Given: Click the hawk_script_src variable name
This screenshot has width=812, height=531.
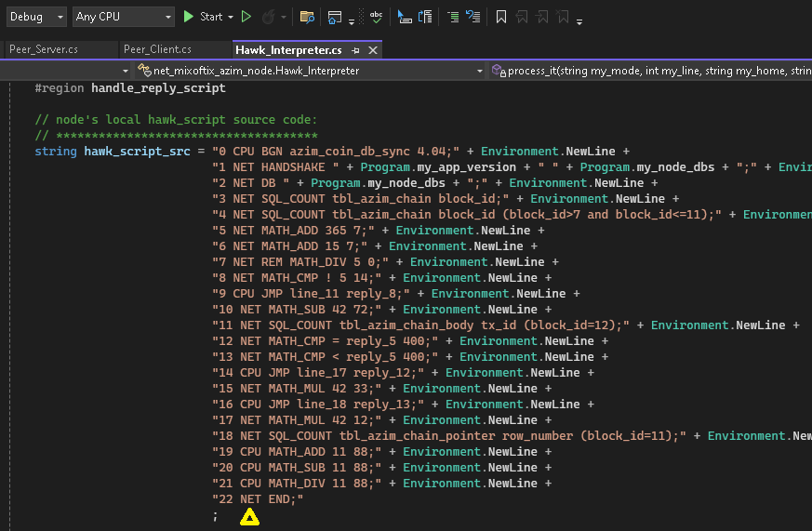Looking at the screenshot, I should 137,152.
